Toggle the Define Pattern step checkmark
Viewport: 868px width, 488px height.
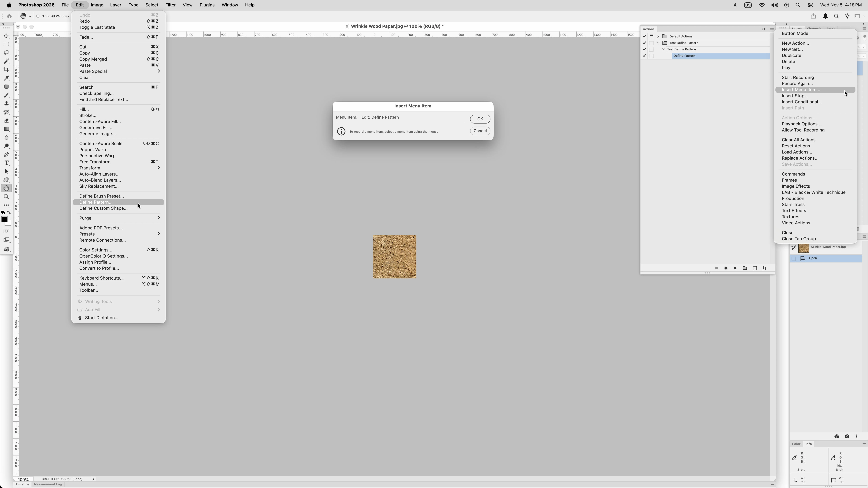pyautogui.click(x=644, y=56)
